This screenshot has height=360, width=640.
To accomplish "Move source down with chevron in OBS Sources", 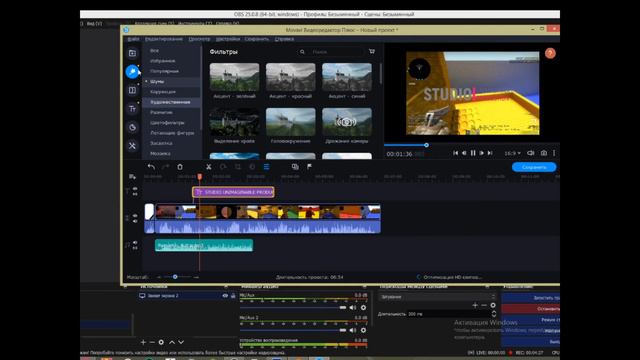I will [x=181, y=342].
